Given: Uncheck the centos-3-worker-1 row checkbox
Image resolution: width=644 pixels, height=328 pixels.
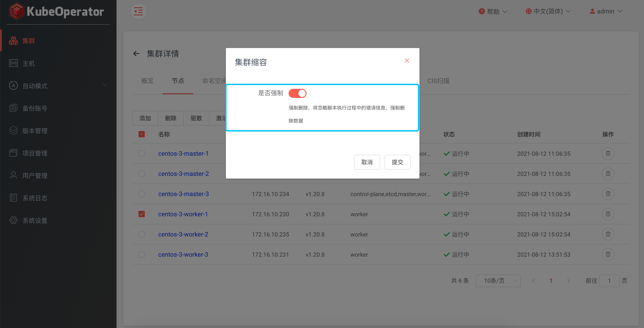Looking at the screenshot, I should [141, 214].
